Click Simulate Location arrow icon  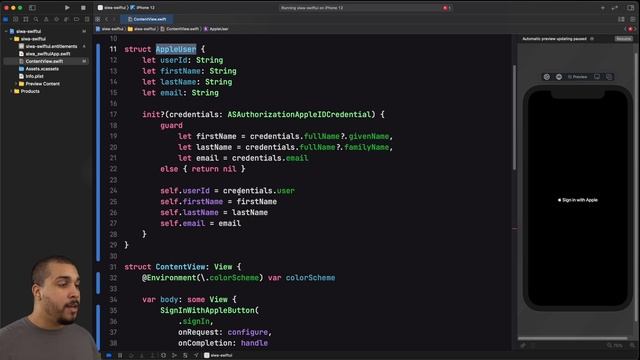tap(196, 356)
